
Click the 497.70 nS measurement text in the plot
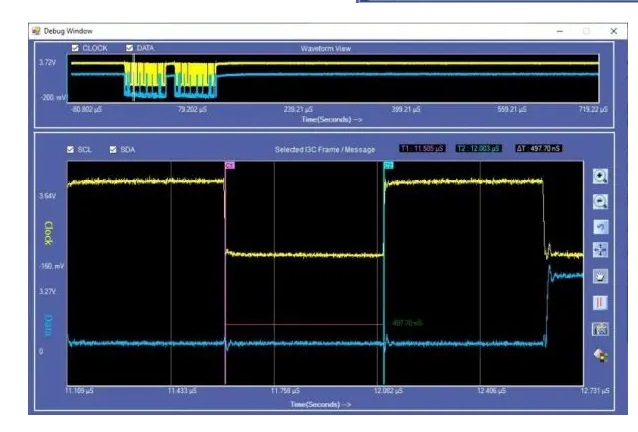[x=407, y=323]
